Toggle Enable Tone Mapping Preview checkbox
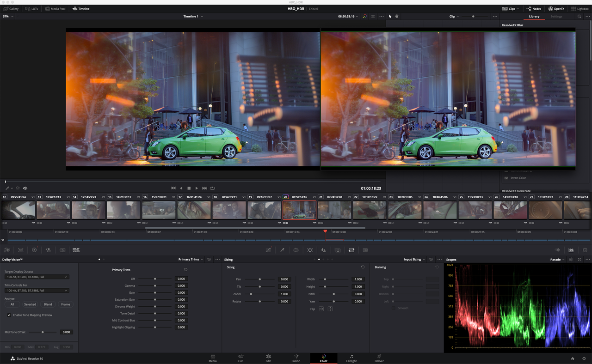This screenshot has width=592, height=364. tap(9, 315)
